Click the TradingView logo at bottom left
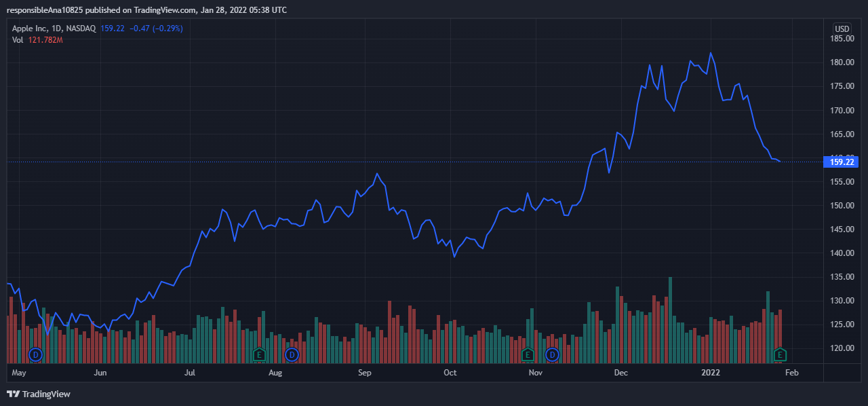This screenshot has height=406, width=868. click(x=39, y=394)
